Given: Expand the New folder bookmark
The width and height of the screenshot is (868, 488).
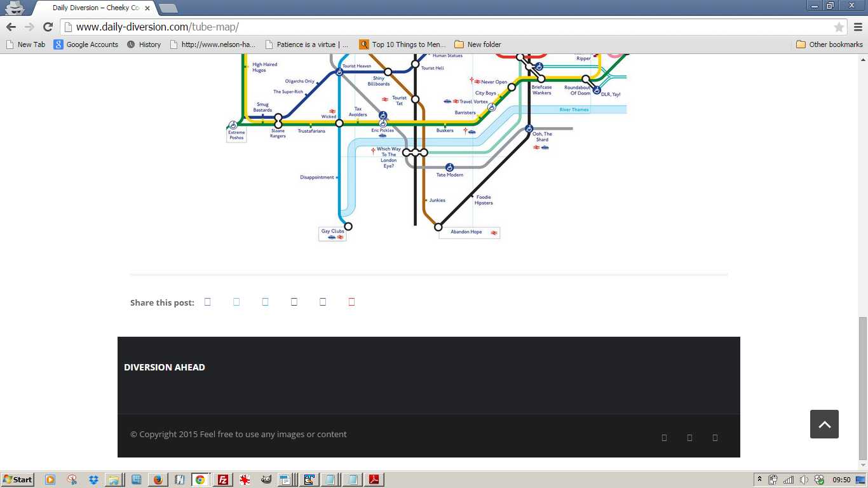Looking at the screenshot, I should pyautogui.click(x=478, y=44).
